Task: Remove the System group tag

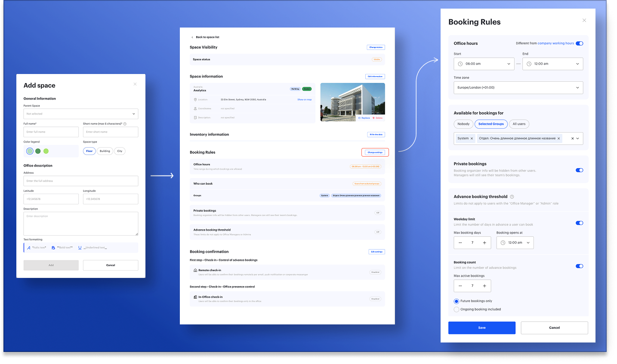Action: [x=472, y=139]
